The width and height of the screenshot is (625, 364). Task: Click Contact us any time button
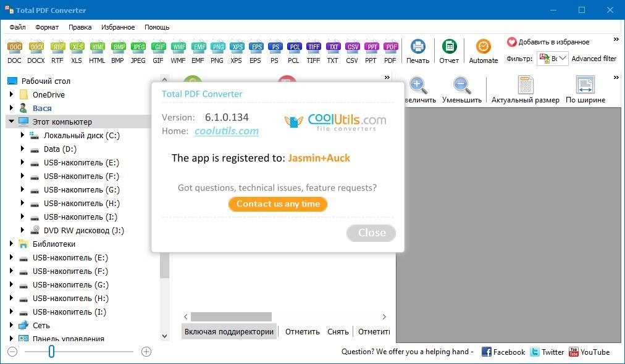(x=278, y=204)
